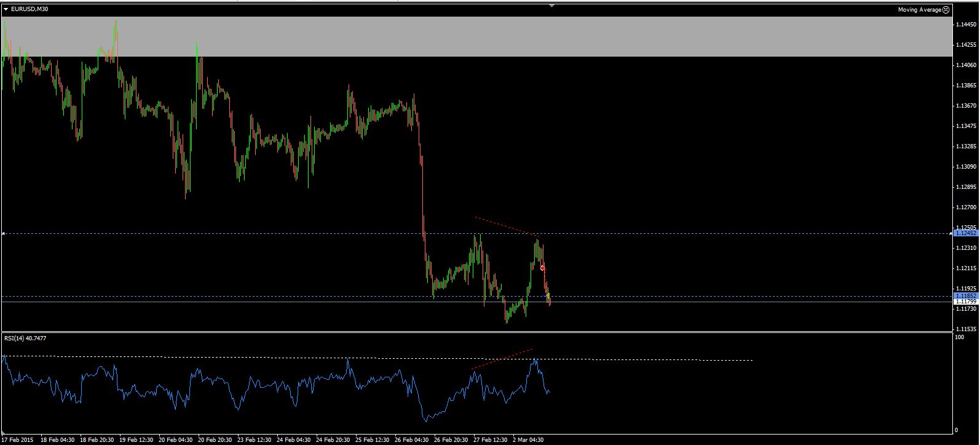Select the grey resistance zone rectangle
Screen dimensions: 980x445
coord(476,37)
